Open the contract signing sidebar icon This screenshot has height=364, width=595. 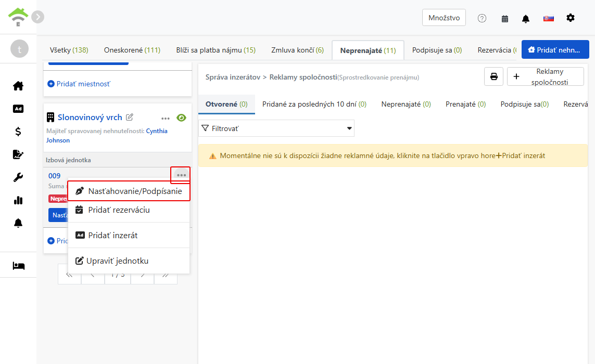tap(18, 154)
